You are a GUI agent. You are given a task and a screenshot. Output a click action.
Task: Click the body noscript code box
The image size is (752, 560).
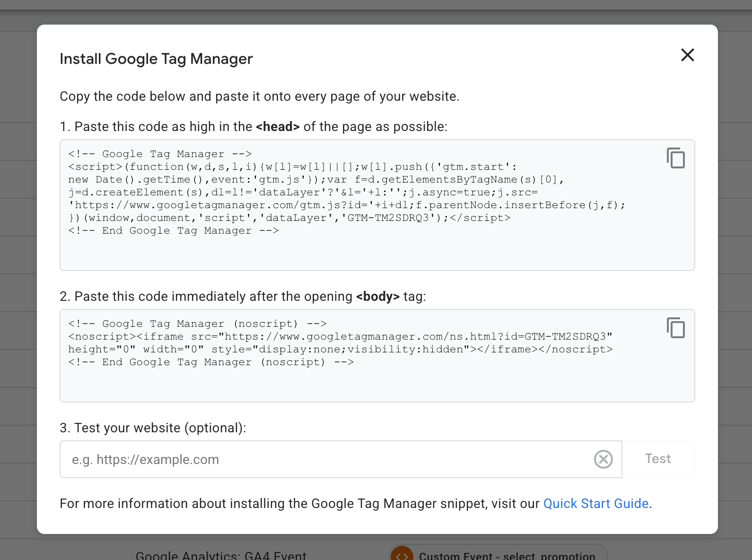pyautogui.click(x=377, y=356)
